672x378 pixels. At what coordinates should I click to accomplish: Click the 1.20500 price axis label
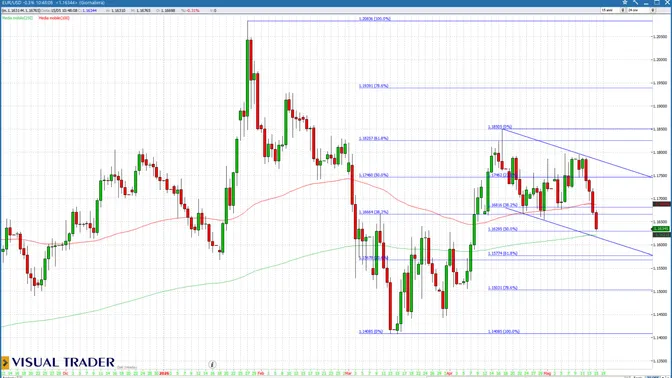(660, 36)
